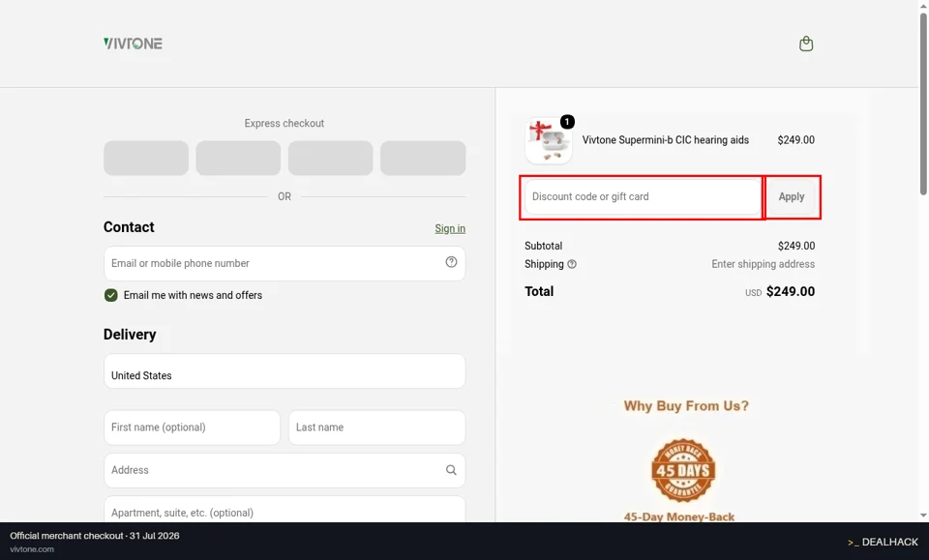The width and height of the screenshot is (929, 560).
Task: Focus the Last name field
Action: click(376, 427)
